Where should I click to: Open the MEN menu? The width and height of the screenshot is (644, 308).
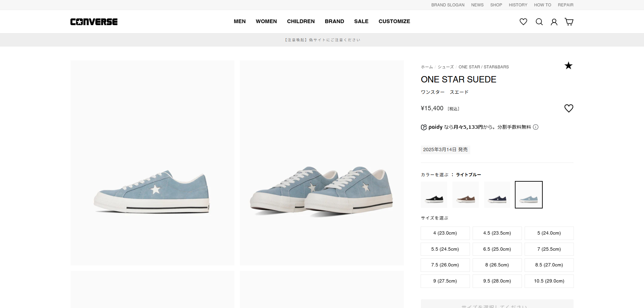(x=239, y=21)
